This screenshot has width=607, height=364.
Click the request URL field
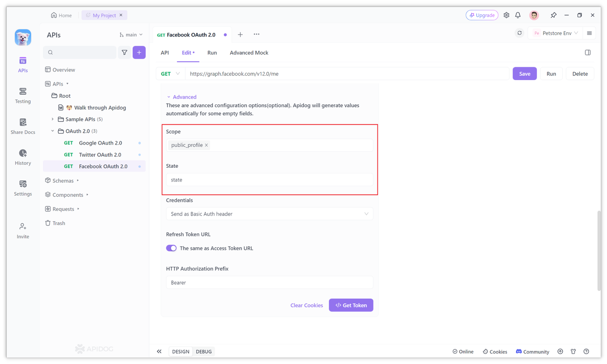(347, 74)
